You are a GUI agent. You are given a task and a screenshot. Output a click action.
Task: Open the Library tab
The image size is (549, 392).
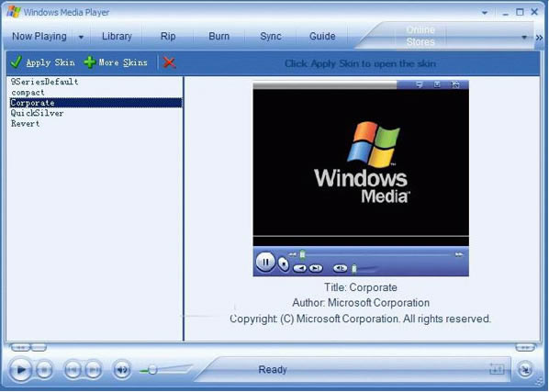point(117,36)
